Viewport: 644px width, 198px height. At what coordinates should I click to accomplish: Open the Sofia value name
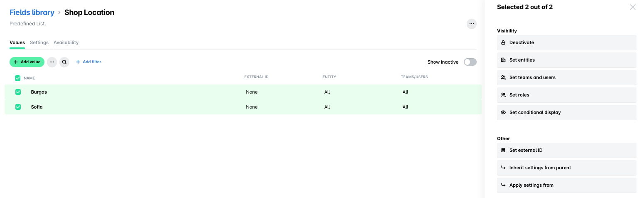pyautogui.click(x=37, y=107)
